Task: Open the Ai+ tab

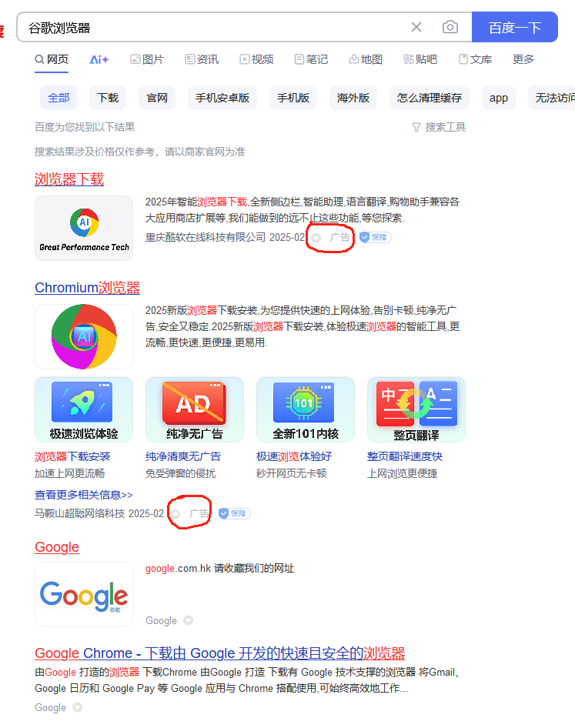Action: [99, 59]
